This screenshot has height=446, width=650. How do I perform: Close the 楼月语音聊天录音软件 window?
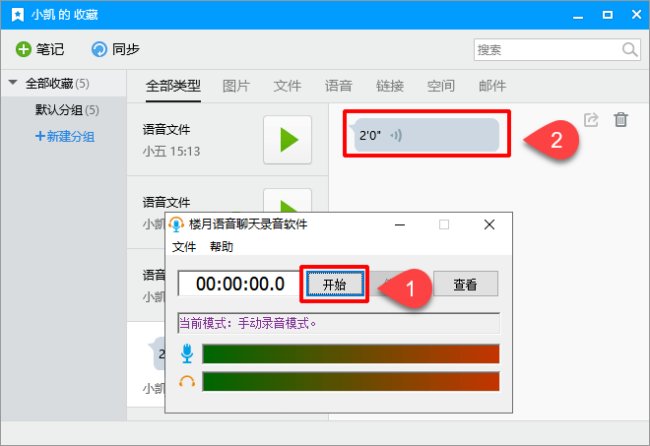[x=490, y=225]
